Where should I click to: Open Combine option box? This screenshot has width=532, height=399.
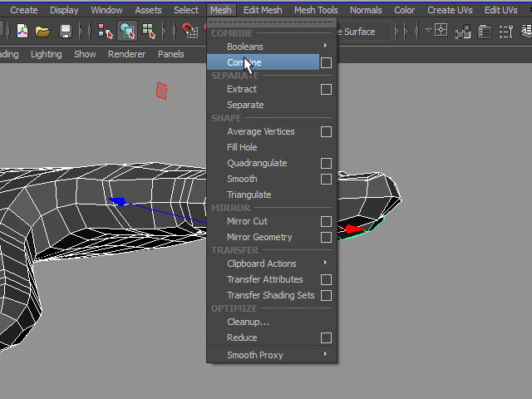coord(326,63)
